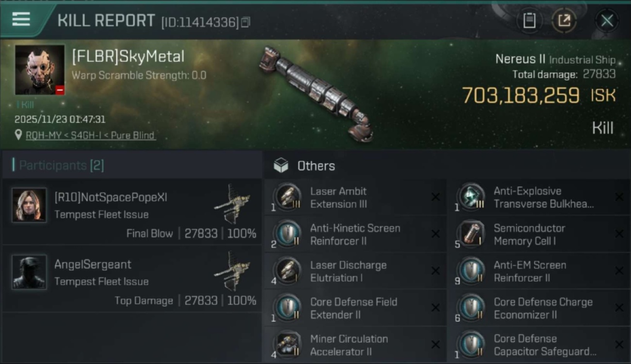
Task: Click the X beside Core Defense Field Extender II
Action: point(435,308)
